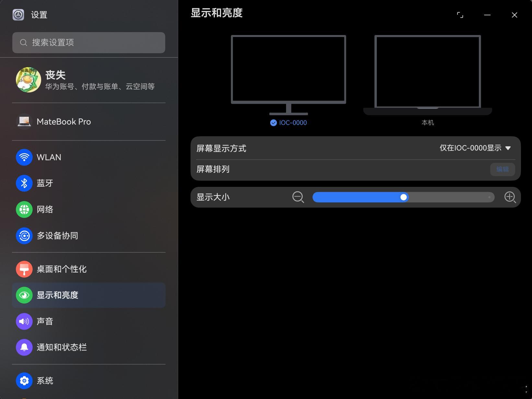
Task: Click the 丧失 account name
Action: coord(55,75)
